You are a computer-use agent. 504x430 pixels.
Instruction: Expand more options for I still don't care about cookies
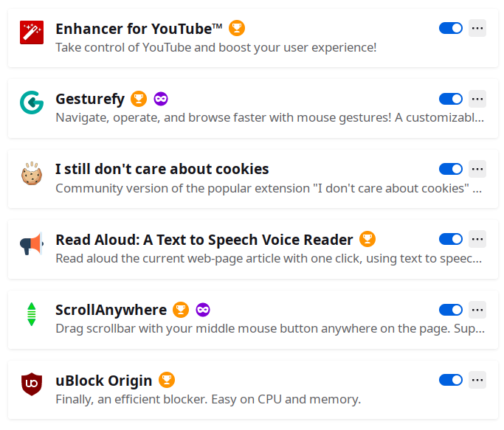coord(477,169)
